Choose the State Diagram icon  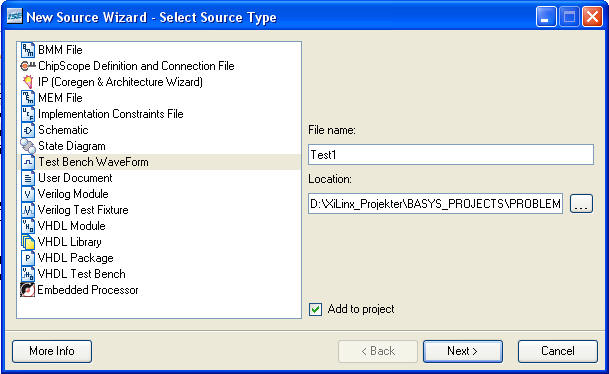[x=28, y=146]
